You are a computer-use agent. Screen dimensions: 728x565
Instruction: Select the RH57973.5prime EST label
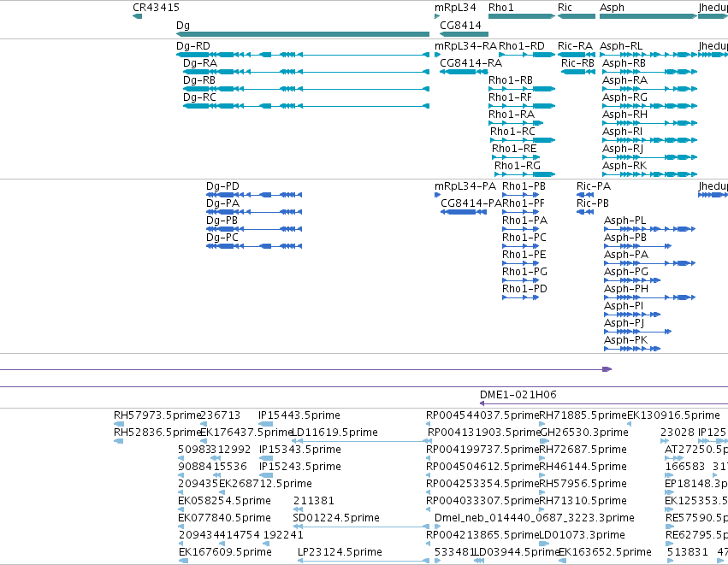[157, 415]
